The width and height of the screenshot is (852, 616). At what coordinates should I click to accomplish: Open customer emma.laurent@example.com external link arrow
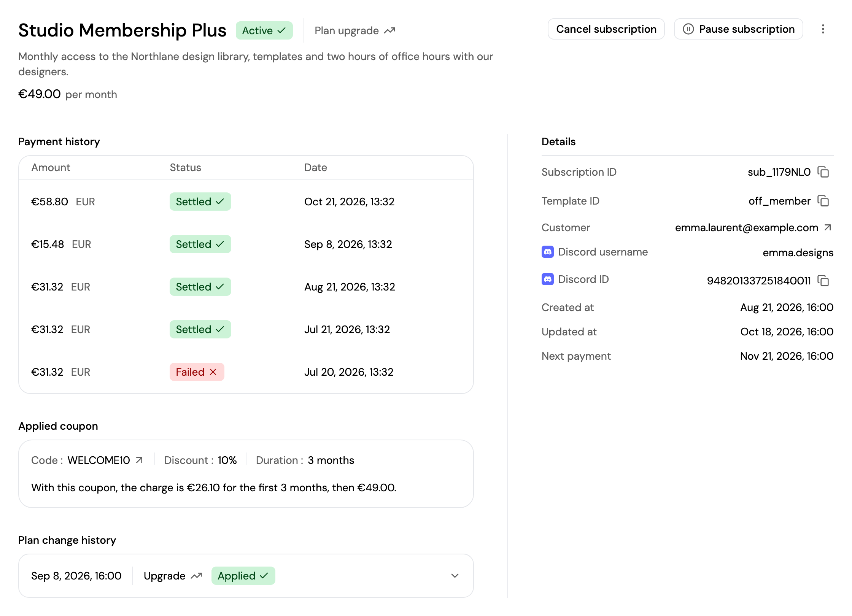click(828, 227)
